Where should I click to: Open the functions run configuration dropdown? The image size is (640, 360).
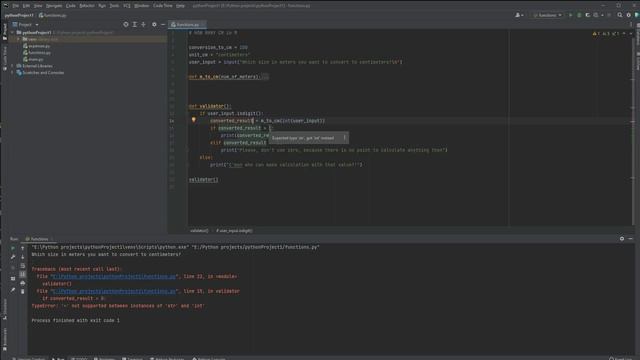click(547, 15)
